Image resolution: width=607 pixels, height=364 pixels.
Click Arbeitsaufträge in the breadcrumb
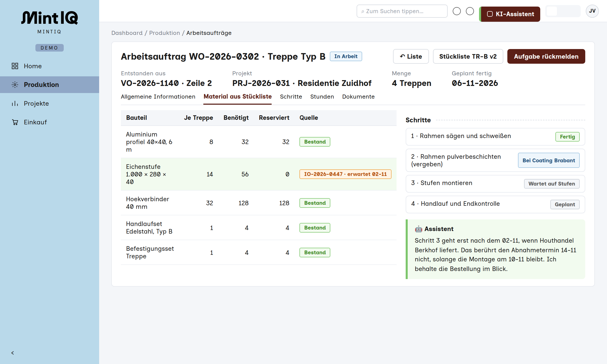[209, 33]
